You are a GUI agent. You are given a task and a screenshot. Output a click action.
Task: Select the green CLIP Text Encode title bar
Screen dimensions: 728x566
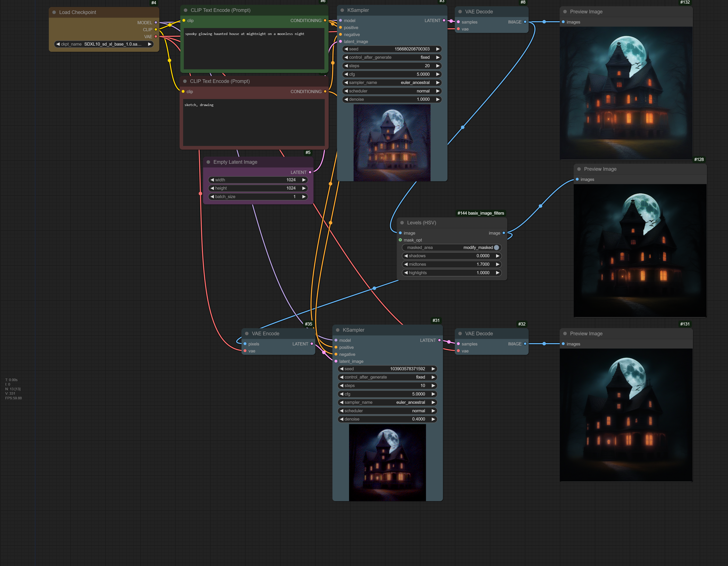254,10
